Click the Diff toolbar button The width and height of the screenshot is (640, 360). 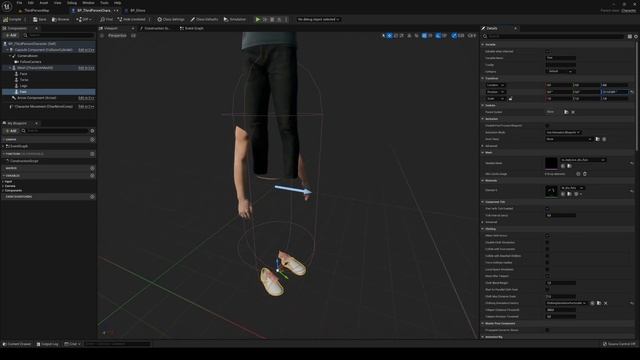[x=84, y=19]
